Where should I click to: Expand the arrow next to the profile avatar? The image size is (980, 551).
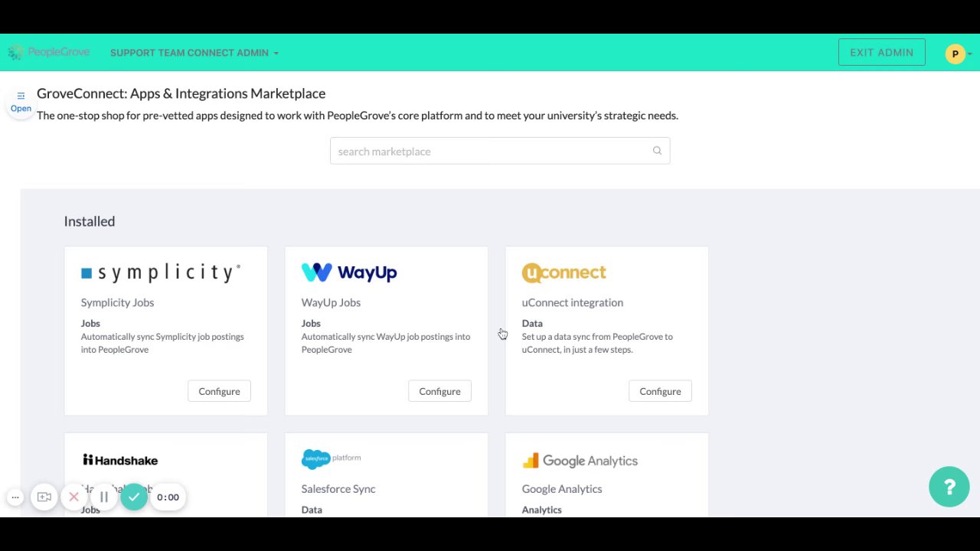click(x=970, y=54)
